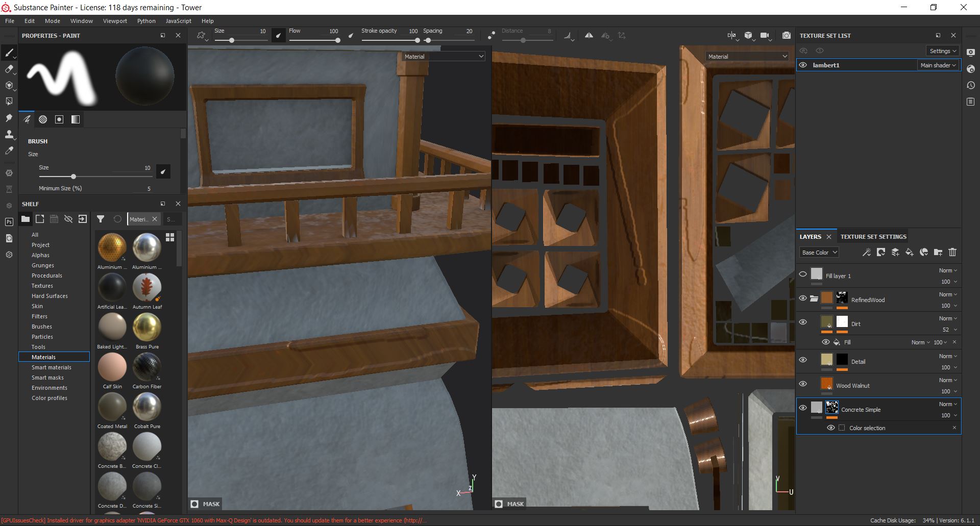The image size is (980, 526).
Task: Open the JavaScript menu
Action: [x=179, y=21]
